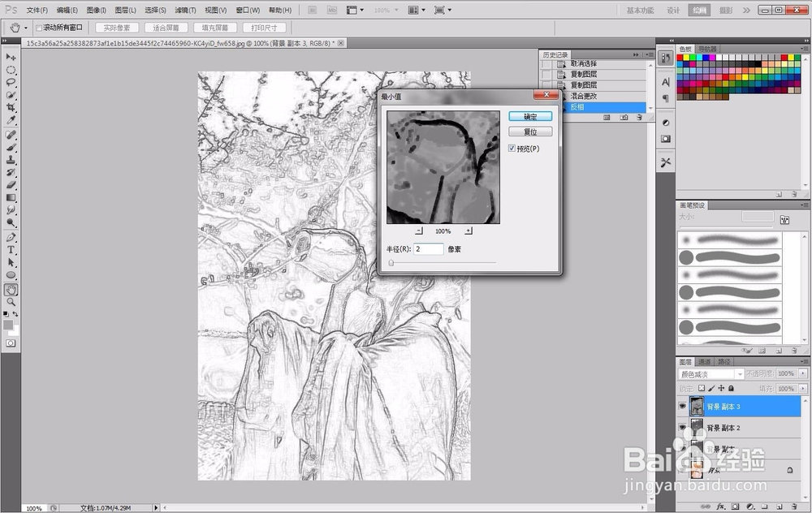Image resolution: width=812 pixels, height=513 pixels.
Task: Select the Eyedropper tool
Action: point(11,120)
